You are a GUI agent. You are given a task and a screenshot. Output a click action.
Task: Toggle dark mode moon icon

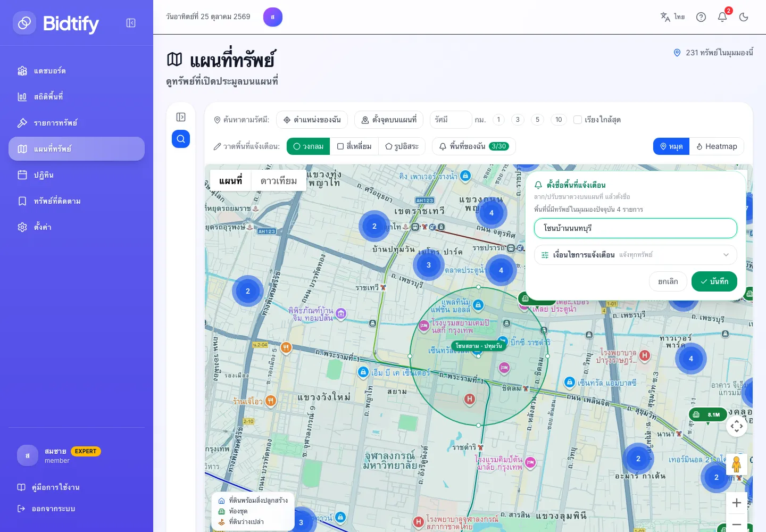pyautogui.click(x=744, y=17)
